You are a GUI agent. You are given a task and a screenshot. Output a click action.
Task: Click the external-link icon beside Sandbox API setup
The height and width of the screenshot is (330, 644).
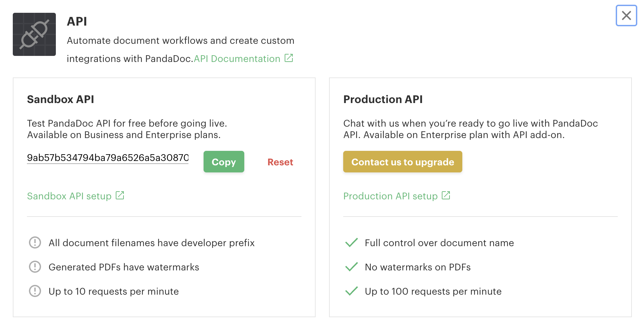[120, 195]
